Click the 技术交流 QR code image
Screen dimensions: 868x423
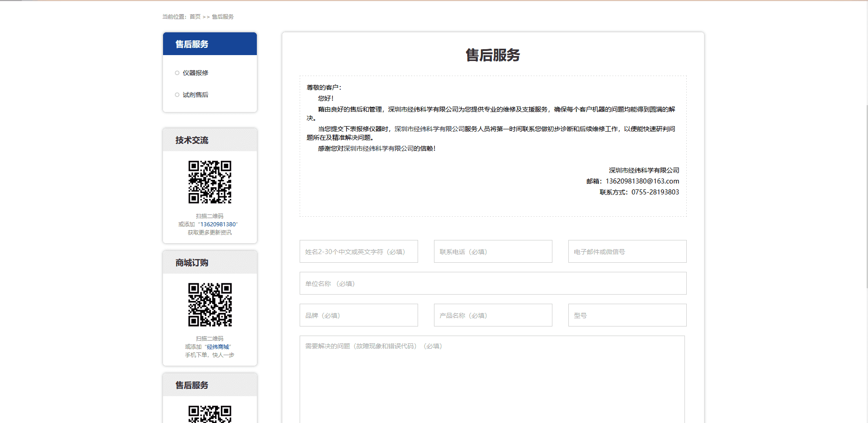point(210,182)
